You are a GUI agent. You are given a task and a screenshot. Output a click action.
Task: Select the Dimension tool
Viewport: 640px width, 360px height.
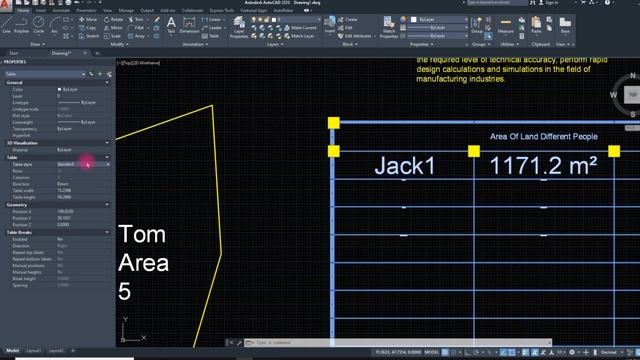tap(189, 25)
